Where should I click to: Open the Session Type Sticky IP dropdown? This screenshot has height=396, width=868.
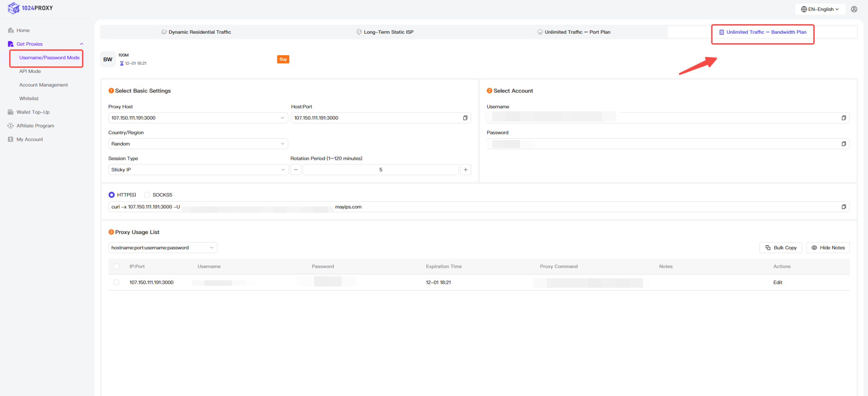[x=198, y=170]
